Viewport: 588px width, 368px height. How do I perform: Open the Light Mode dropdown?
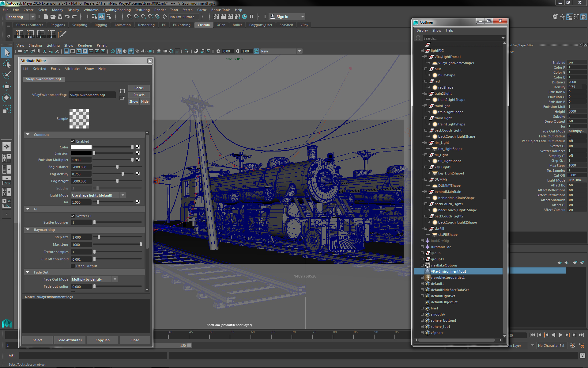pos(98,195)
